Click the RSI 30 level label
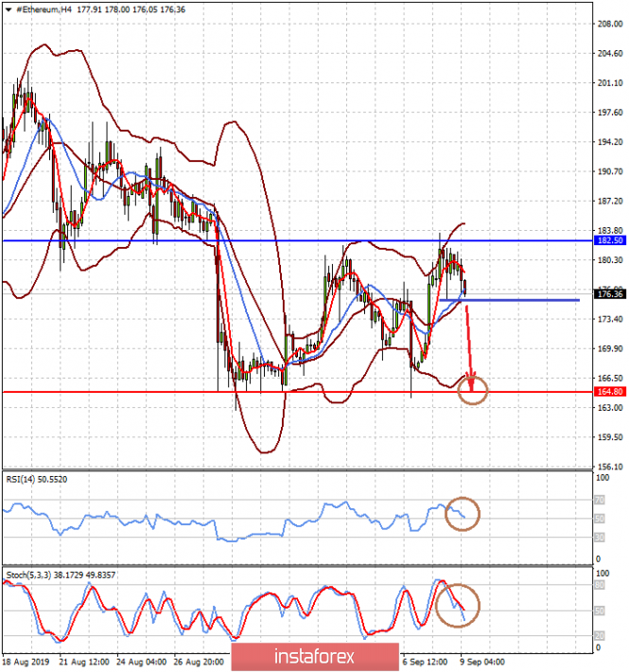This screenshot has height=672, width=629. [x=600, y=538]
